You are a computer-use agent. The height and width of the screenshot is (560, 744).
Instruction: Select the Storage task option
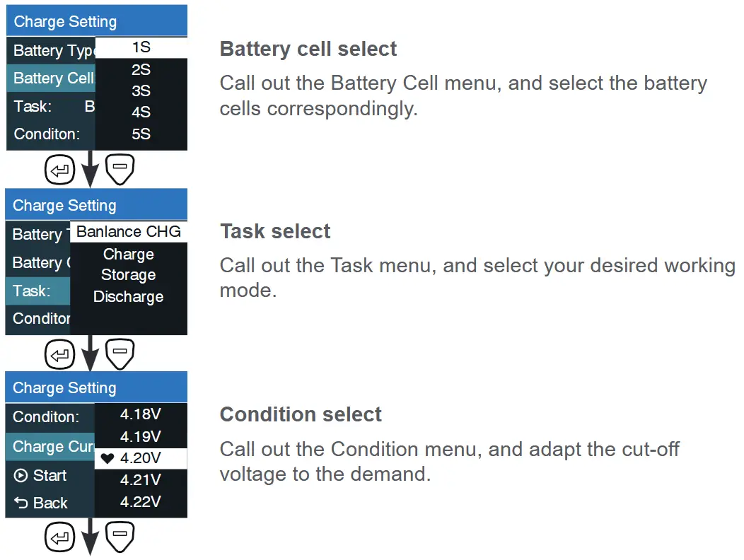point(129,275)
